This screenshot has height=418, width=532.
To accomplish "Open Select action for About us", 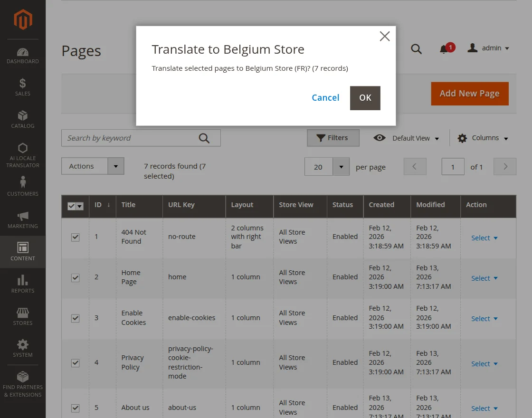I will coord(484,408).
